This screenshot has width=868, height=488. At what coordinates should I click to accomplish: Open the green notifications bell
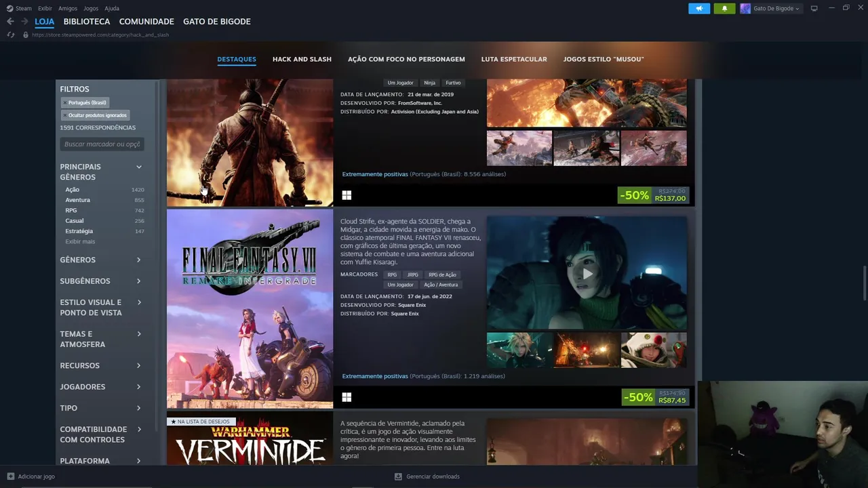point(724,8)
